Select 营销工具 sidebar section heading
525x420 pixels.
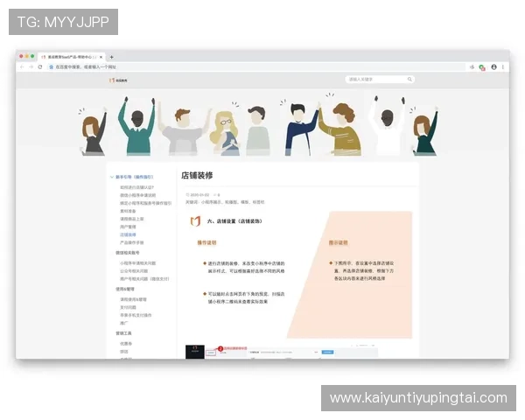point(123,333)
